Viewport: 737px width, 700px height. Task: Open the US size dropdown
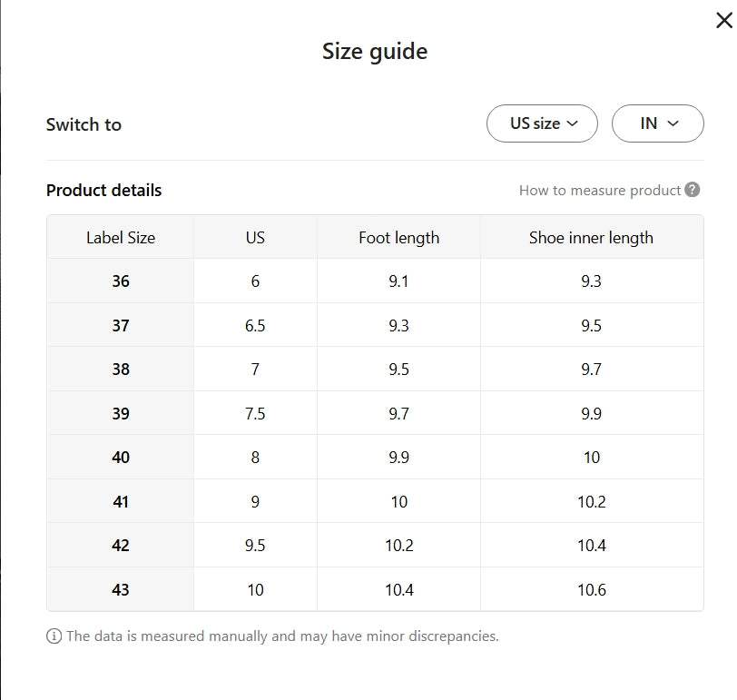[x=542, y=123]
